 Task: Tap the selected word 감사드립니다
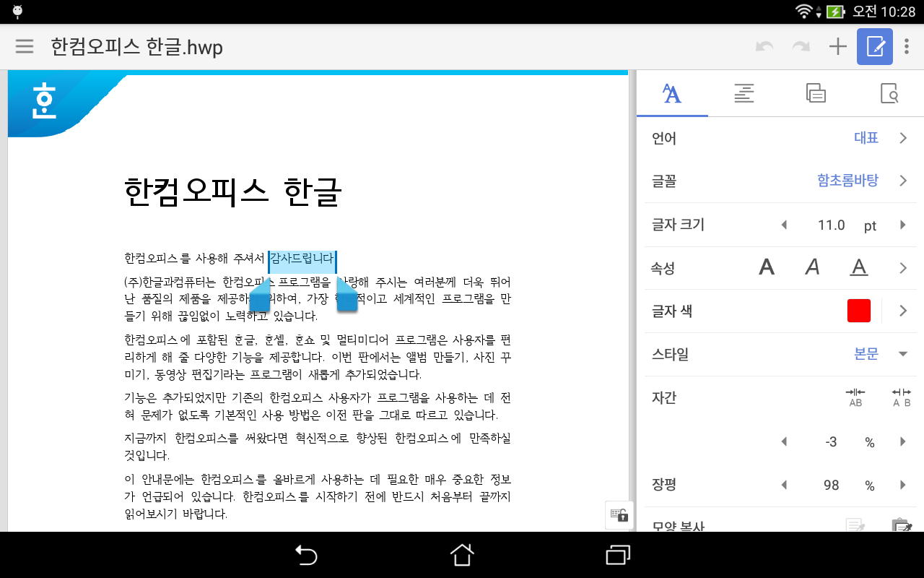click(x=302, y=259)
